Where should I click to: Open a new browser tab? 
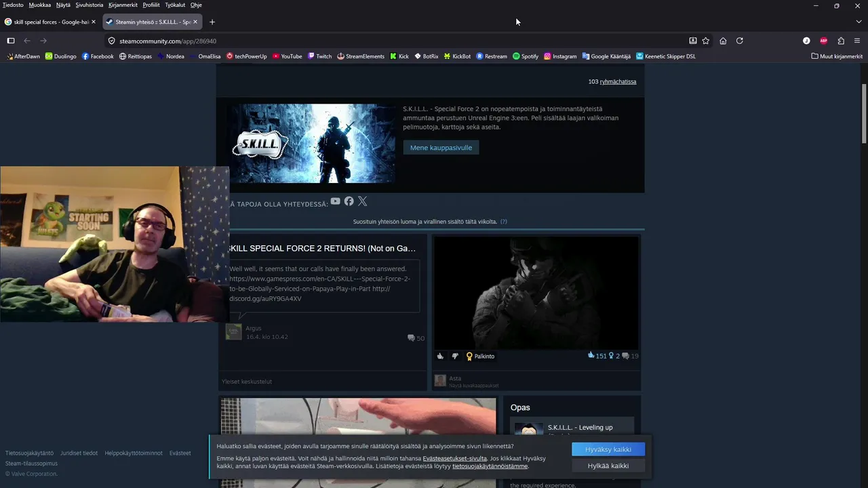tap(212, 22)
